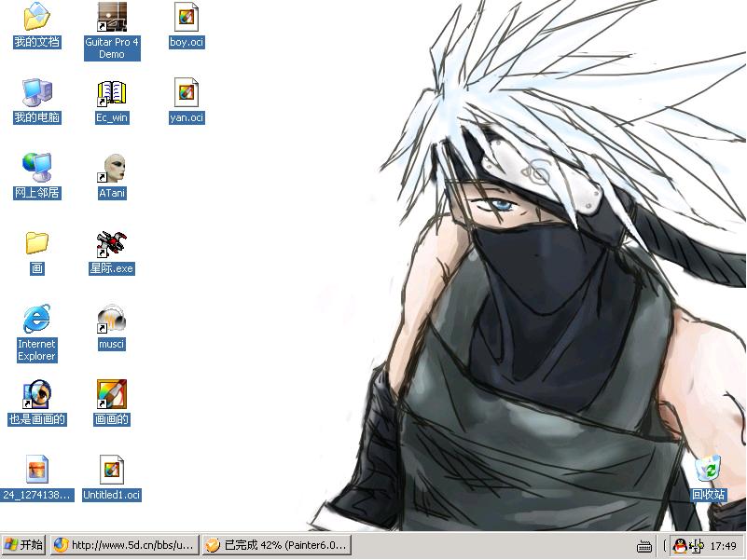The width and height of the screenshot is (747, 560).
Task: Click the tray icon next to QQ
Action: [x=696, y=546]
